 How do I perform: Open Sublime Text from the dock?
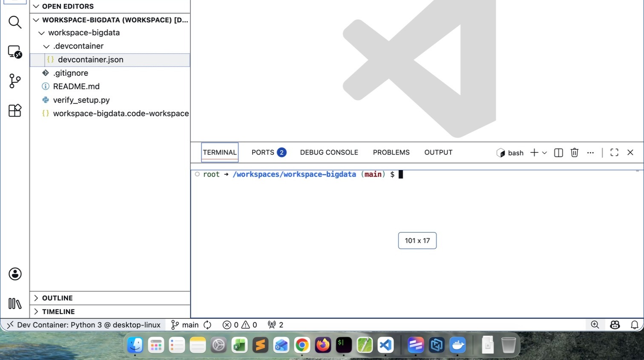pyautogui.click(x=260, y=345)
